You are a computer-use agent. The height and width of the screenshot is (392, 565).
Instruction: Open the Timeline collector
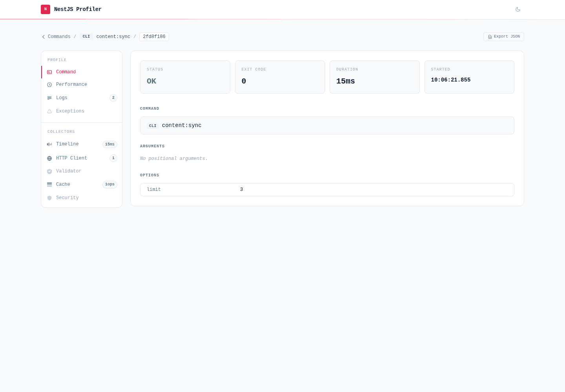(x=82, y=144)
